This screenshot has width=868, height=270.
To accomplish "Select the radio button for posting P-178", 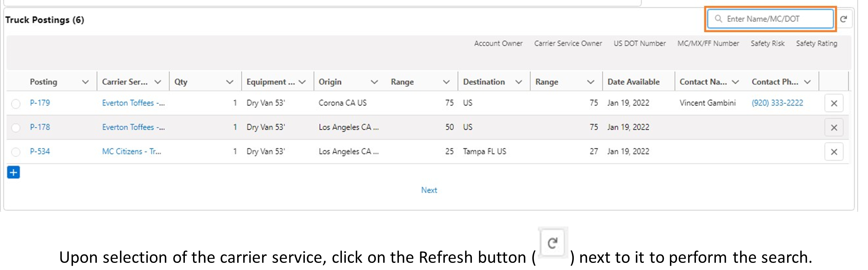I will 16,128.
